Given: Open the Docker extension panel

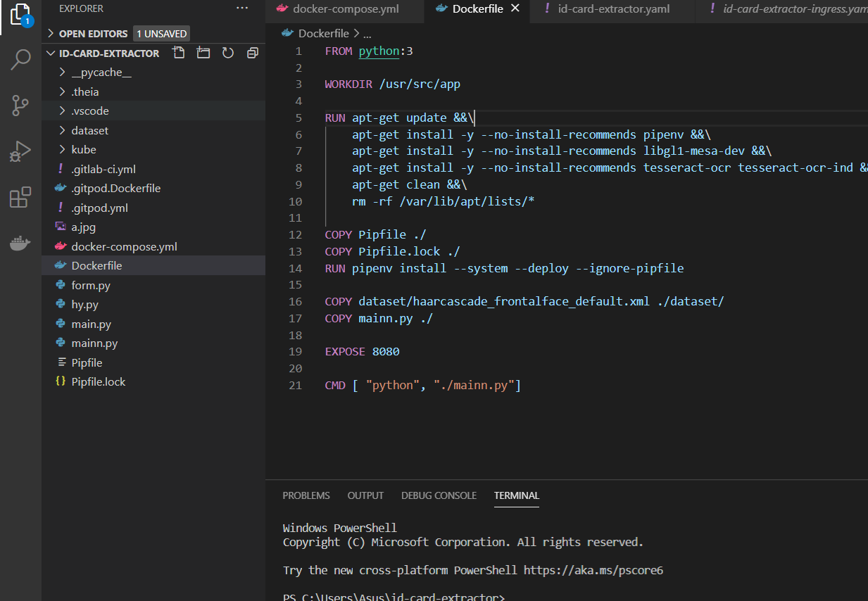Looking at the screenshot, I should 20,243.
